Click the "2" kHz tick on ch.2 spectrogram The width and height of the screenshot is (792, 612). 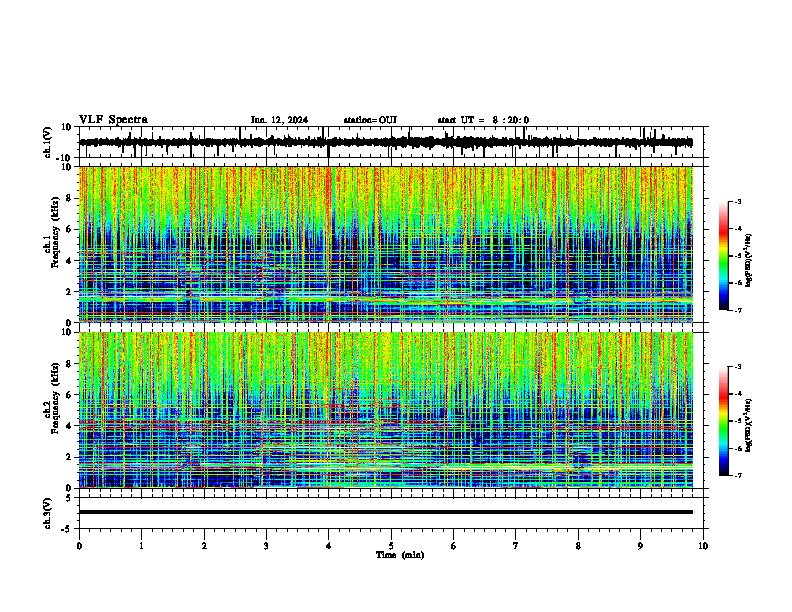pyautogui.click(x=69, y=457)
